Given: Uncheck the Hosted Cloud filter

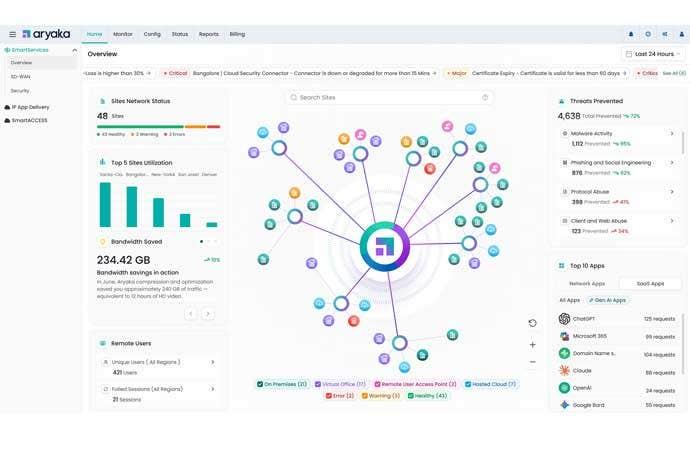Looking at the screenshot, I should 468,384.
